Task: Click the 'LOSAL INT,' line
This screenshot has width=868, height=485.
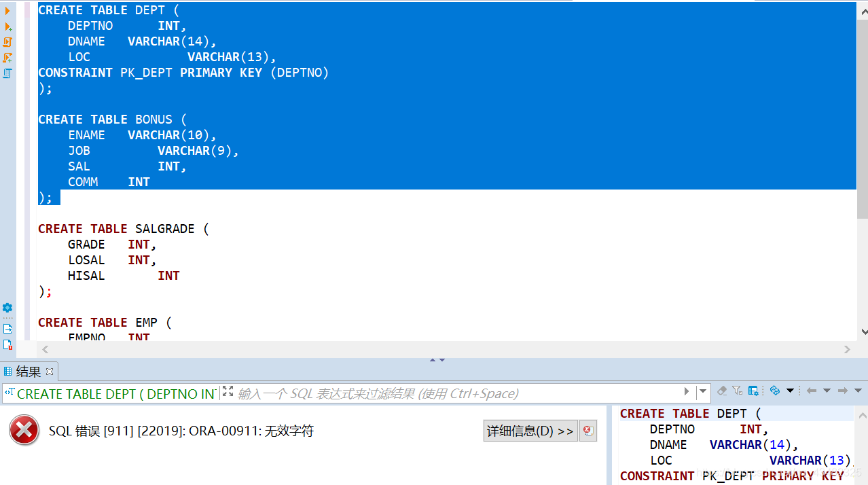Action: [112, 260]
